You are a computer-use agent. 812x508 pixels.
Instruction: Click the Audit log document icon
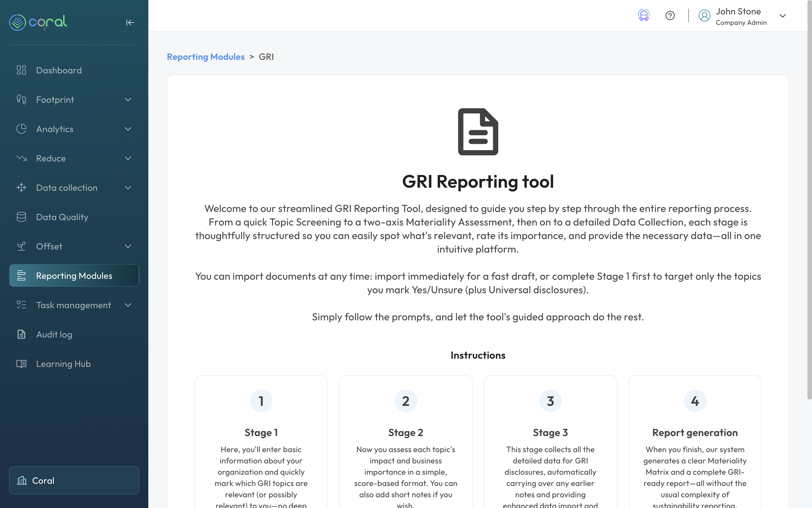[x=21, y=334]
